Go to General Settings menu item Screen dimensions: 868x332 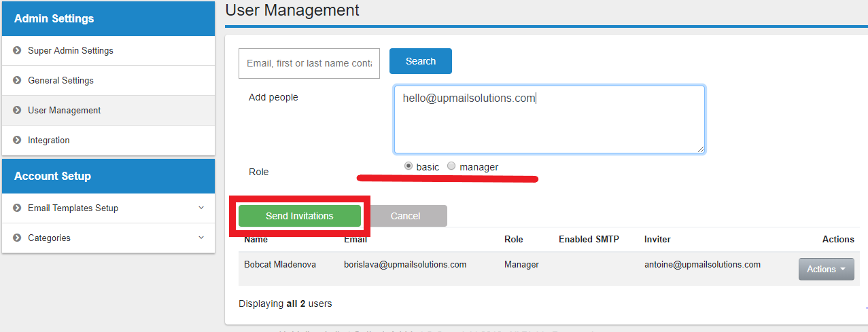(60, 81)
